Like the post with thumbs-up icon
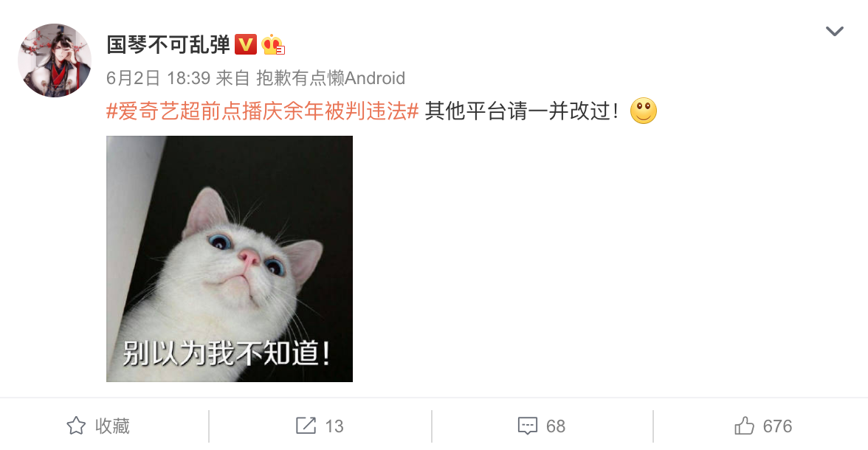Viewport: 868px width, 450px height. tap(745, 426)
